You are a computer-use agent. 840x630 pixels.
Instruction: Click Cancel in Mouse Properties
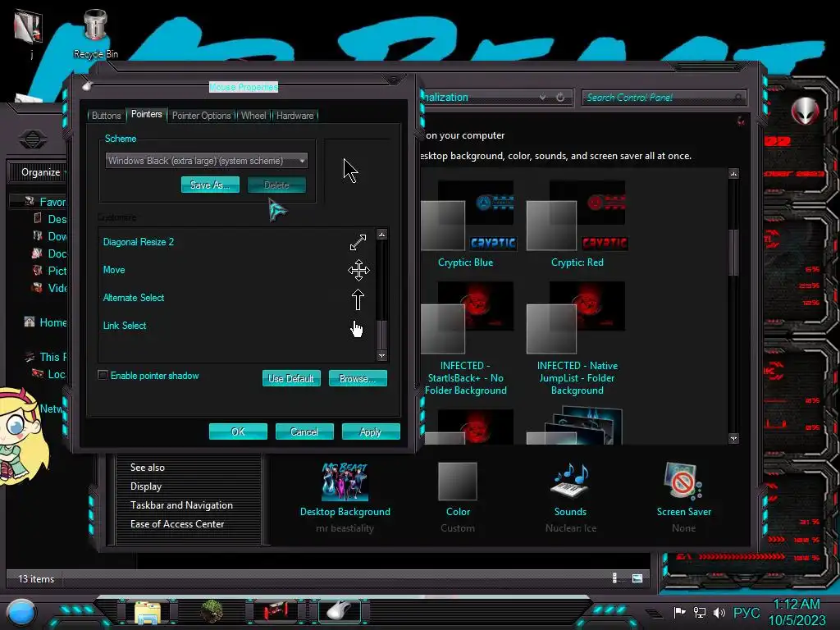pyautogui.click(x=304, y=431)
